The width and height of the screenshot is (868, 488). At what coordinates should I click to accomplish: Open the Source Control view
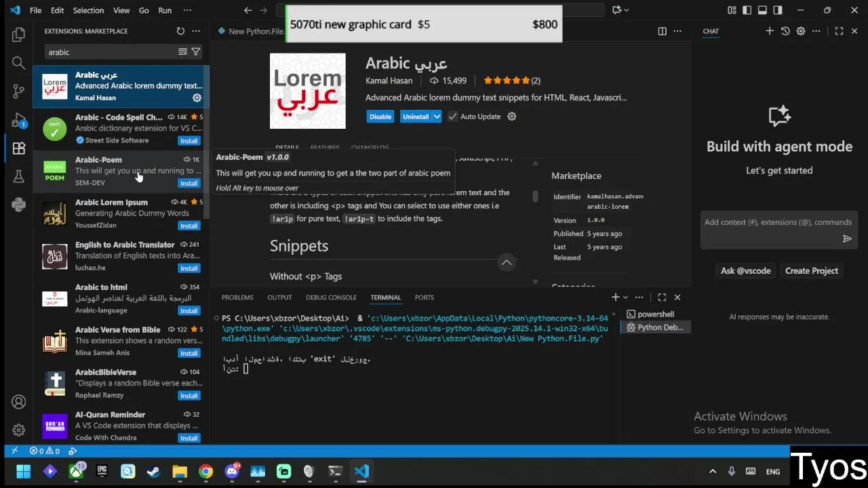pos(18,91)
